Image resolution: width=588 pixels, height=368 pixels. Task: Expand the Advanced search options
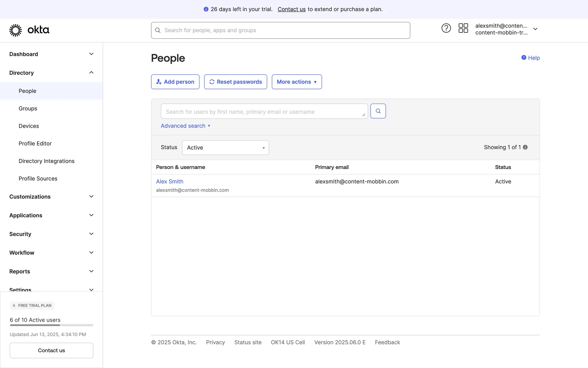click(x=185, y=126)
